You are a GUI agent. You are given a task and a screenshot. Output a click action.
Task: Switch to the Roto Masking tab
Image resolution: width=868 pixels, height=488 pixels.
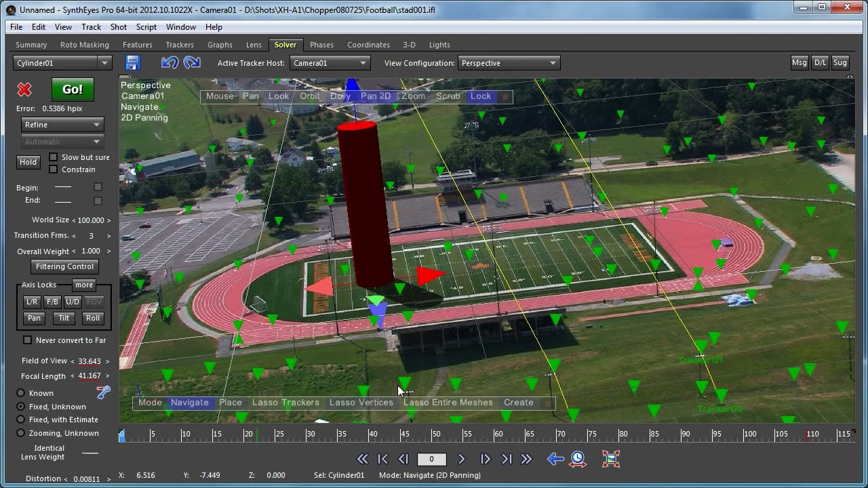[85, 45]
